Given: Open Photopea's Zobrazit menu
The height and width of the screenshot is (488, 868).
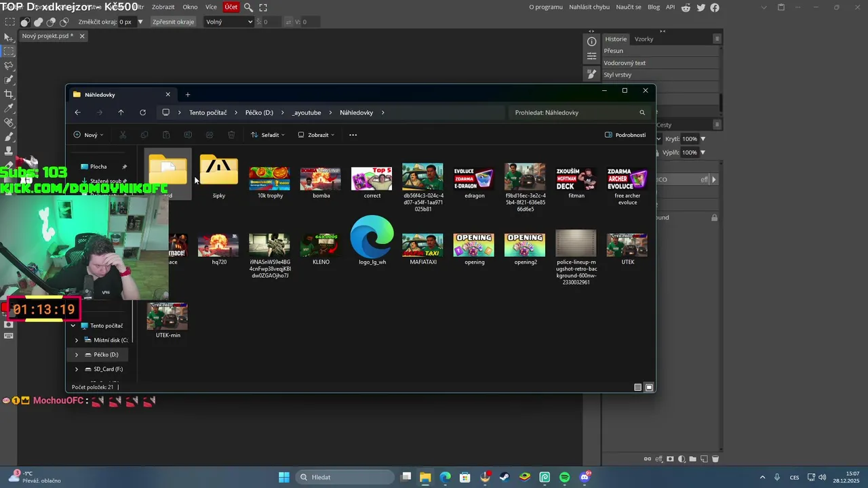Looking at the screenshot, I should coord(163,7).
